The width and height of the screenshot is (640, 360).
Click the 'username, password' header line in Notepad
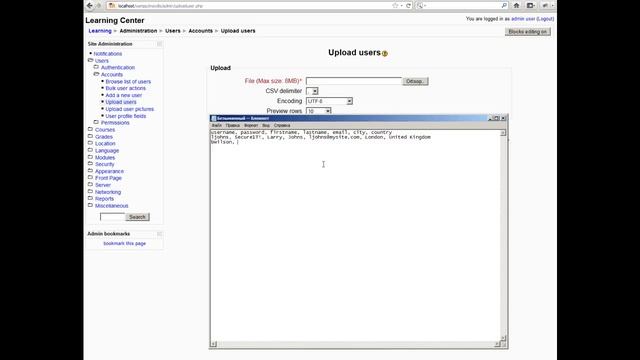[x=301, y=133]
